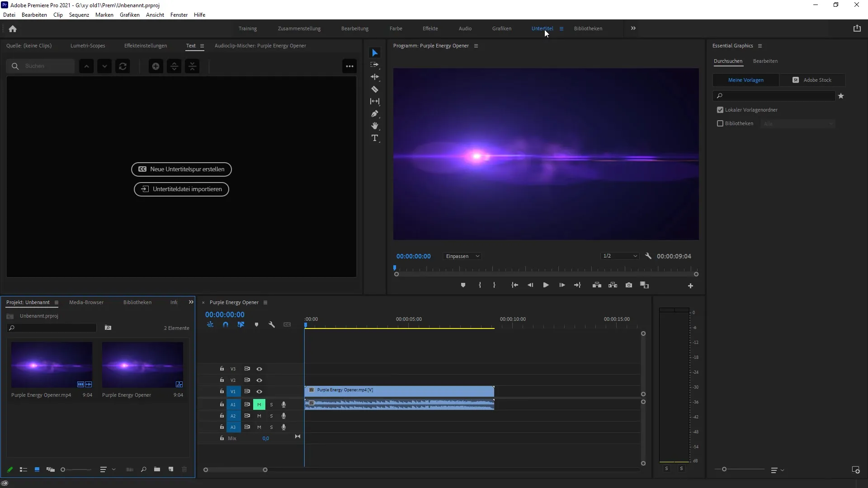Go to next search result arrow
Viewport: 868px width, 488px height.
(x=104, y=66)
